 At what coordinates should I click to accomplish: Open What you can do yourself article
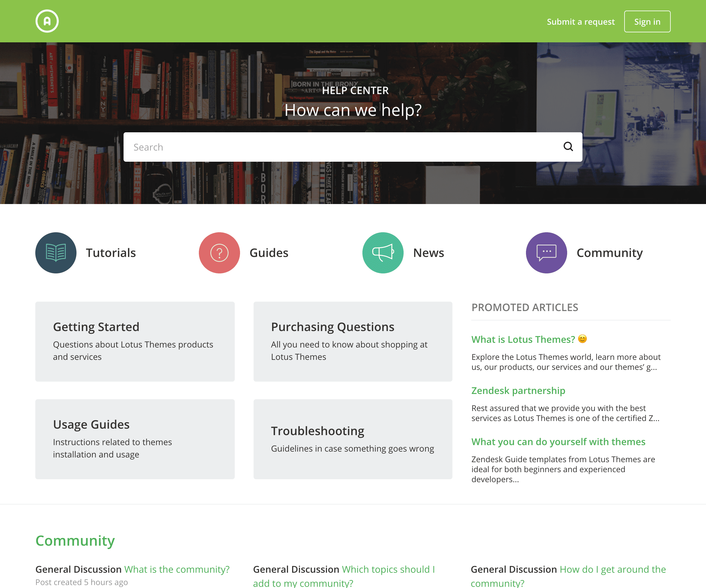point(558,442)
